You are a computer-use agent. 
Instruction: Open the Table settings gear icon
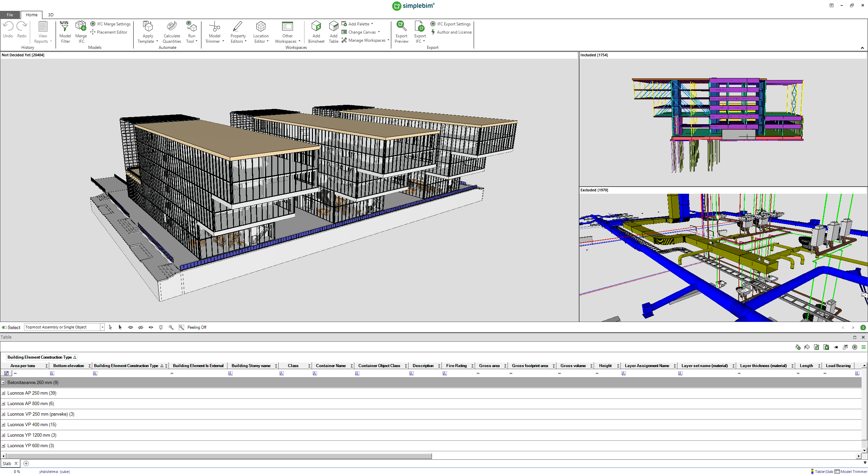855,347
